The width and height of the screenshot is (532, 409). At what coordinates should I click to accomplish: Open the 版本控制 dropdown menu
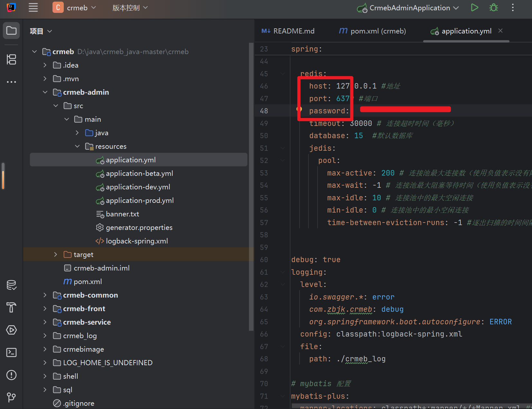(x=130, y=8)
